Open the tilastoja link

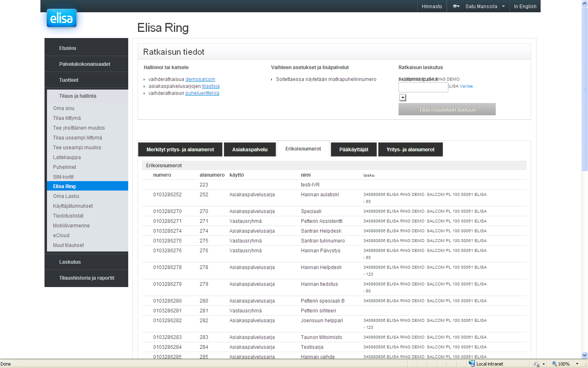(x=211, y=86)
